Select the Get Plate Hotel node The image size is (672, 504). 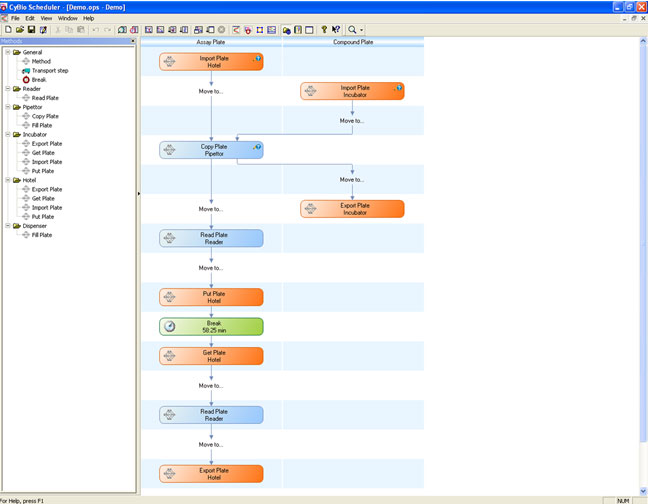pyautogui.click(x=211, y=356)
